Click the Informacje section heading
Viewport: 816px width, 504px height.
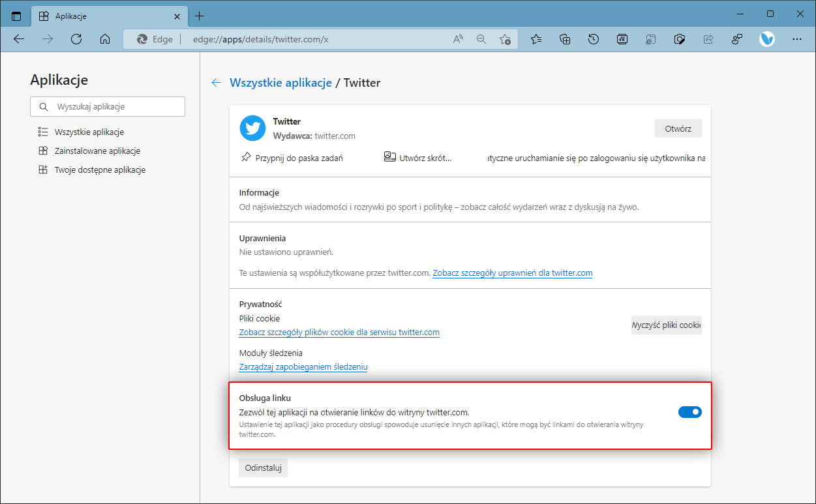pos(259,192)
